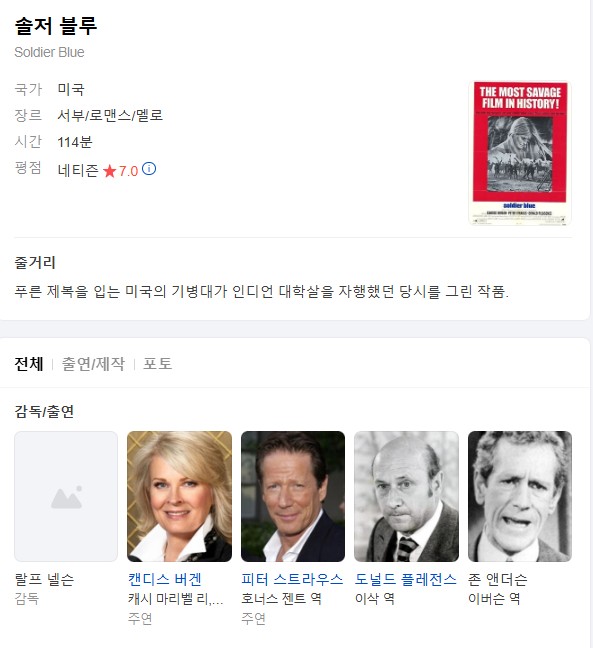This screenshot has height=648, width=593.
Task: Open 도널드 플레전스 name link
Action: point(406,579)
